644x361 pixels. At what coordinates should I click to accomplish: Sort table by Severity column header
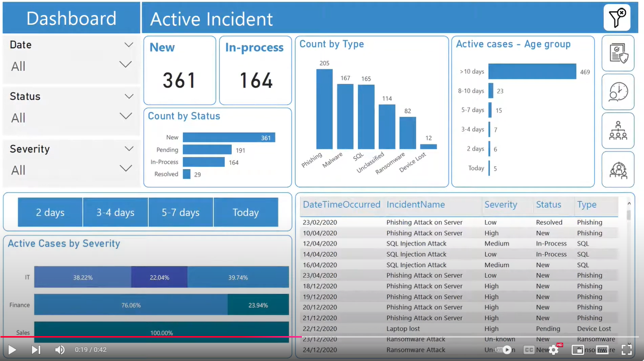tap(501, 205)
